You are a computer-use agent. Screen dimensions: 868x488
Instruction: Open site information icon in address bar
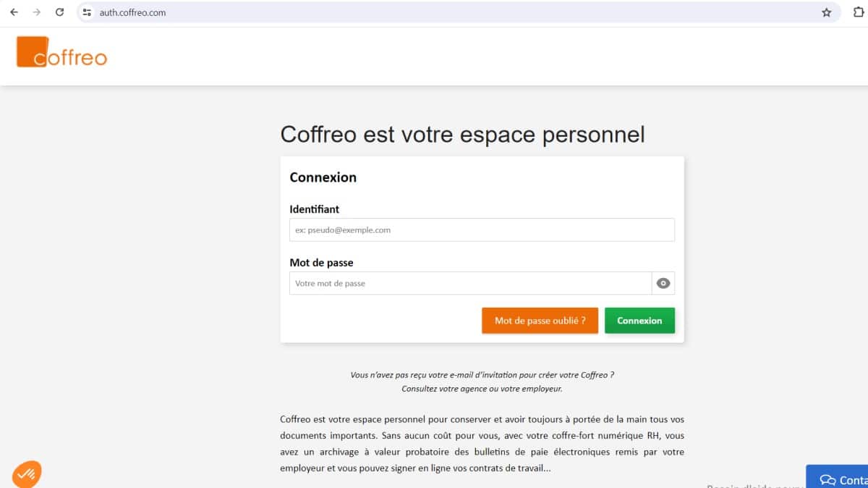[88, 12]
